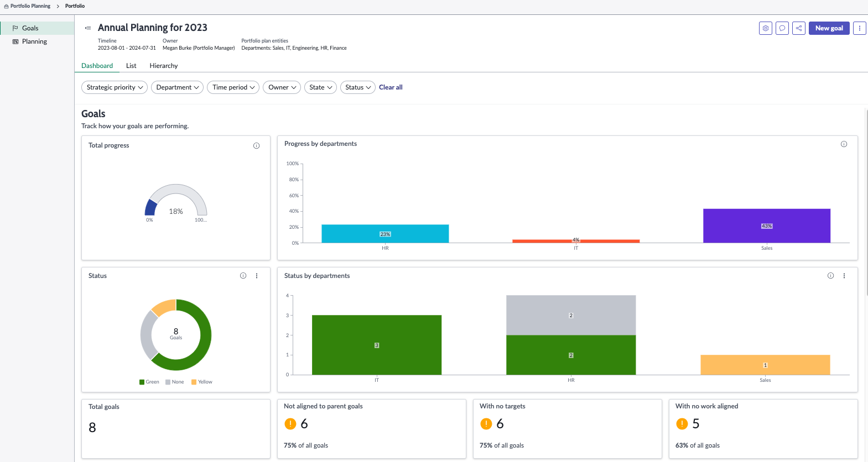The width and height of the screenshot is (868, 462).
Task: Open the comments speech bubble icon
Action: 782,28
